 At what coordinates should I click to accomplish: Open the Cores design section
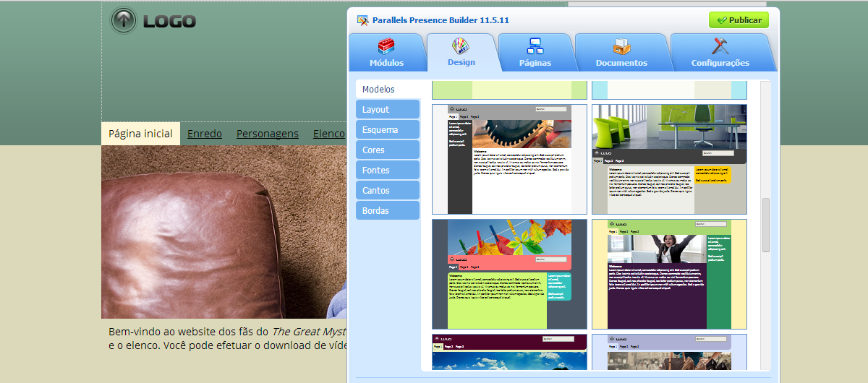(388, 150)
